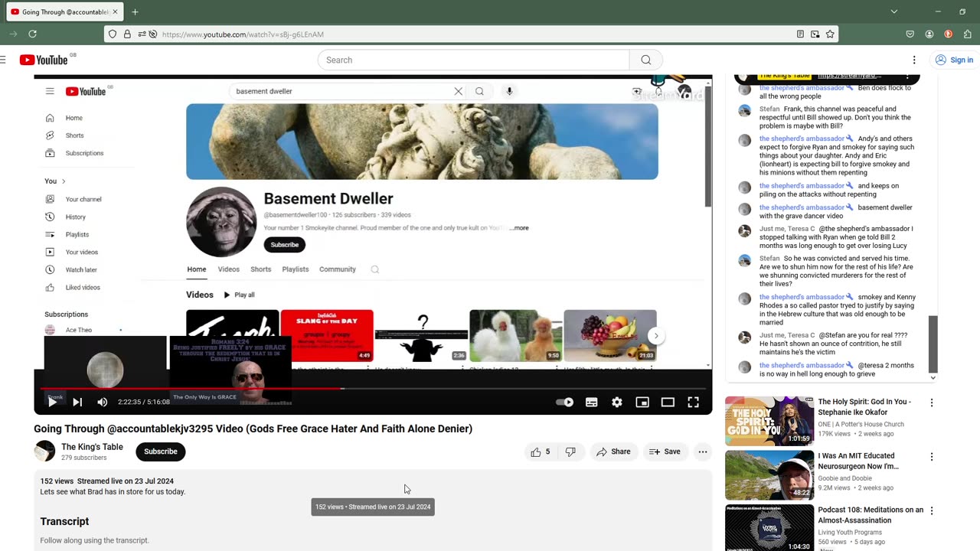Save video to playlist

pos(665,452)
